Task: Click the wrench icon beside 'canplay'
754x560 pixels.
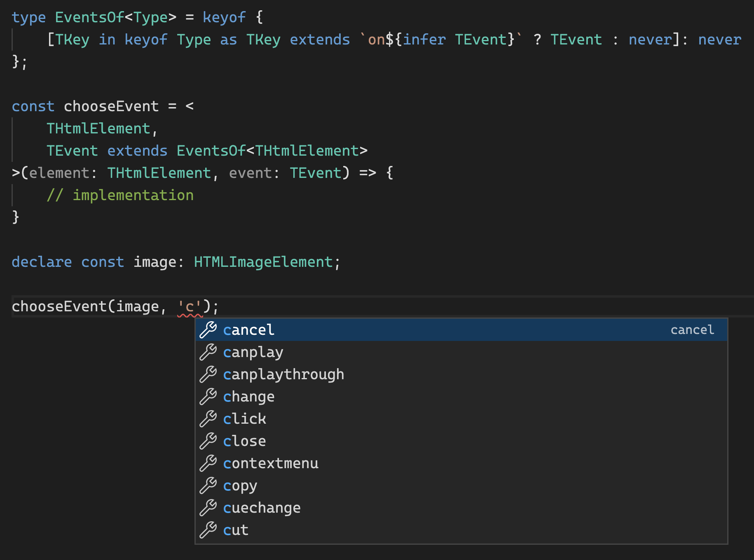Action: 208,352
